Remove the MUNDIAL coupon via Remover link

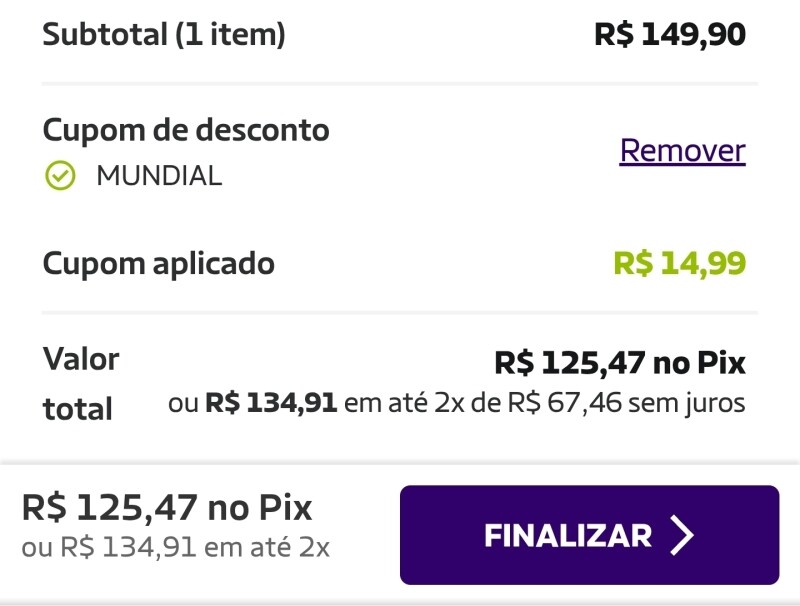pyautogui.click(x=682, y=151)
